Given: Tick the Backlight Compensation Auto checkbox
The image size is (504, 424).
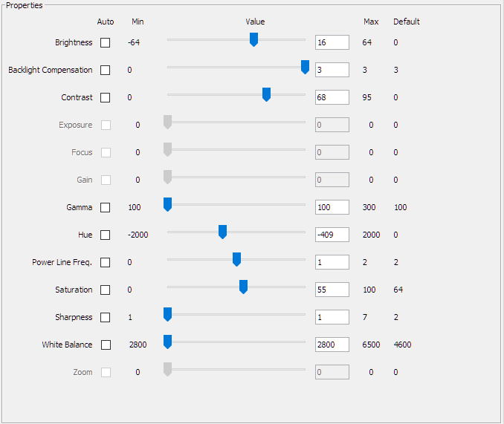Looking at the screenshot, I should [x=105, y=70].
